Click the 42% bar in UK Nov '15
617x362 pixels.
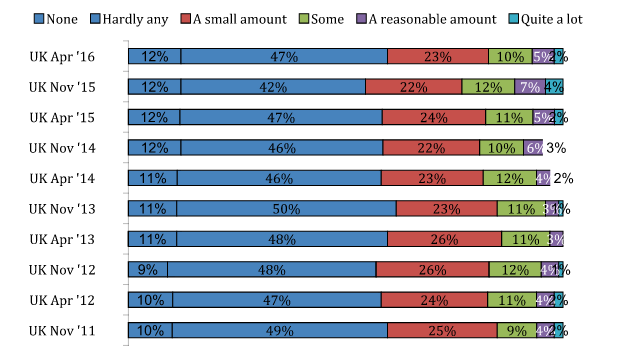click(273, 87)
